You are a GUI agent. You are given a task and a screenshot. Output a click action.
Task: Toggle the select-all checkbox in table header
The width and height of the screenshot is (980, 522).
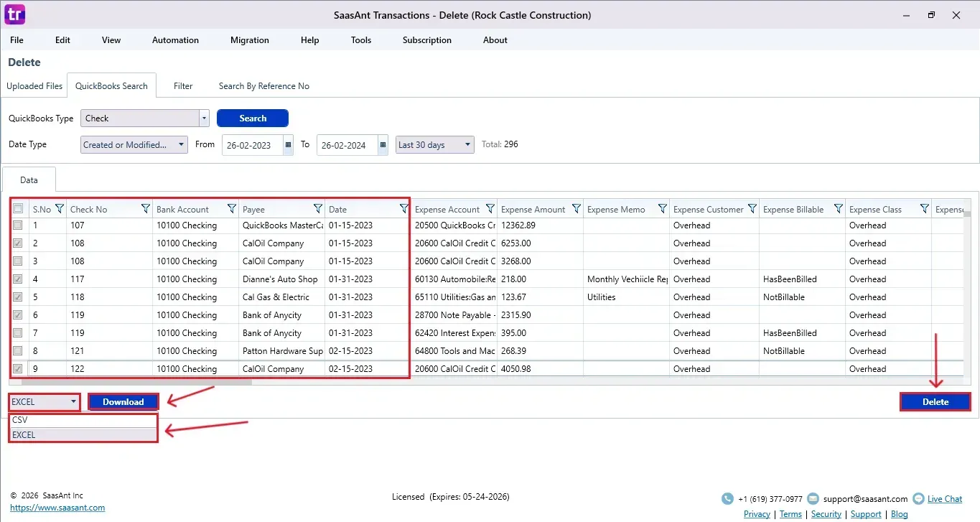18,209
